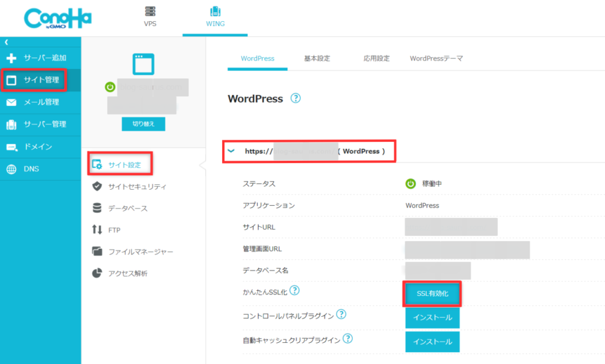Viewport: 605px width, 364px height.
Task: Click the folder icon for ファイルマネージャー
Action: pos(97,251)
